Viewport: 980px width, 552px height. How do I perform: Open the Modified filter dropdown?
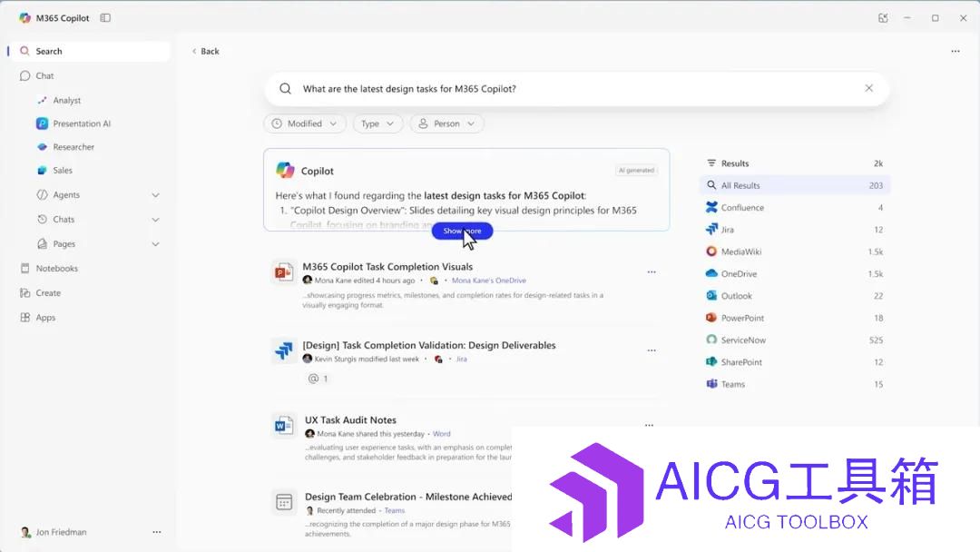pyautogui.click(x=304, y=123)
